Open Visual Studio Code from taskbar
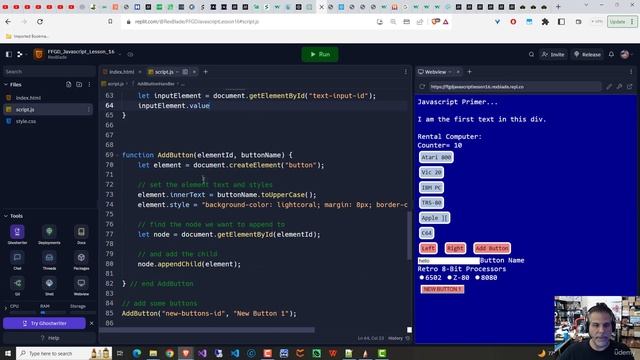The image size is (640, 360). click(x=235, y=353)
